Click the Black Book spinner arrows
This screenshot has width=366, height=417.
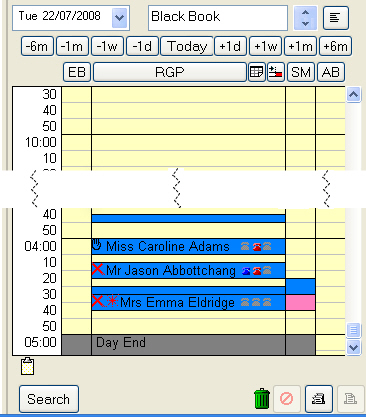[x=305, y=18]
